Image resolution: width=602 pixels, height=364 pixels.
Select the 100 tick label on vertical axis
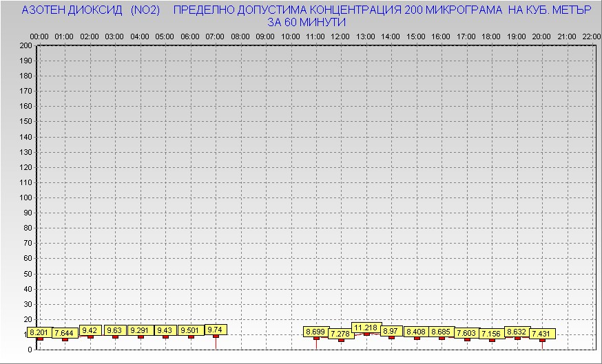[25, 197]
